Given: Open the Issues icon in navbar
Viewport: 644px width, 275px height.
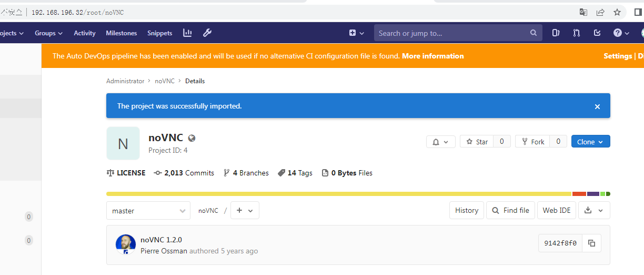Looking at the screenshot, I should pos(556,33).
